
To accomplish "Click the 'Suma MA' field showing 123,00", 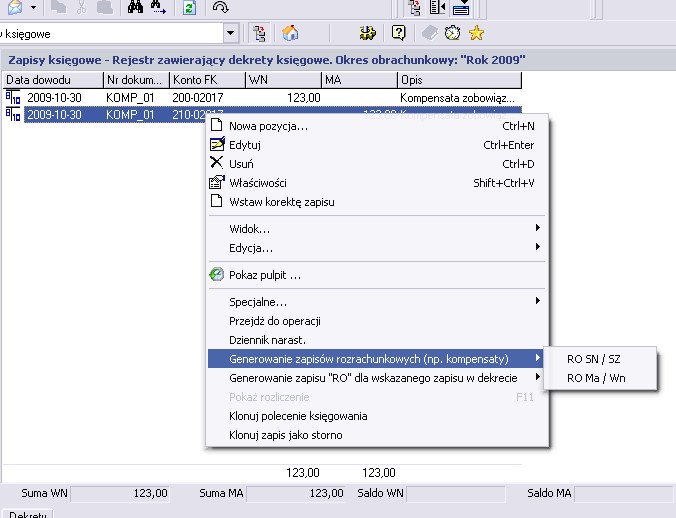I will tap(296, 493).
